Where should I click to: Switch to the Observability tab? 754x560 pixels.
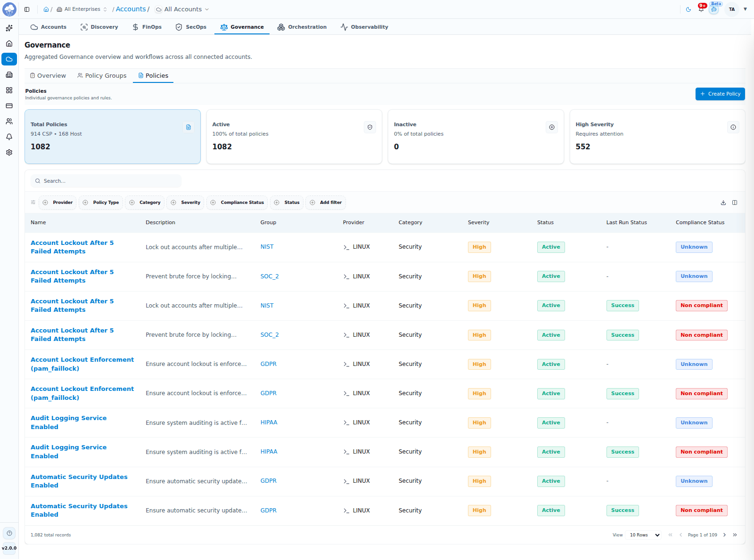tap(364, 27)
